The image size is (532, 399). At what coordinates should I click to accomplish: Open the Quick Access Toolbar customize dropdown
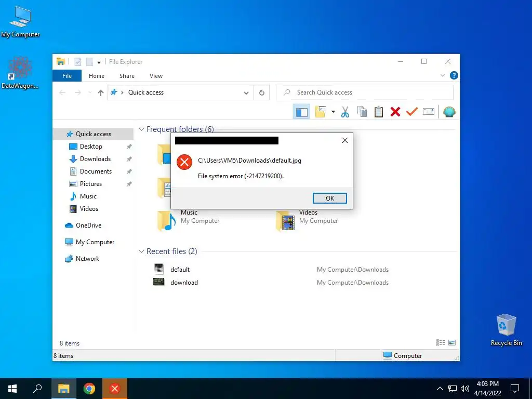pyautogui.click(x=99, y=62)
